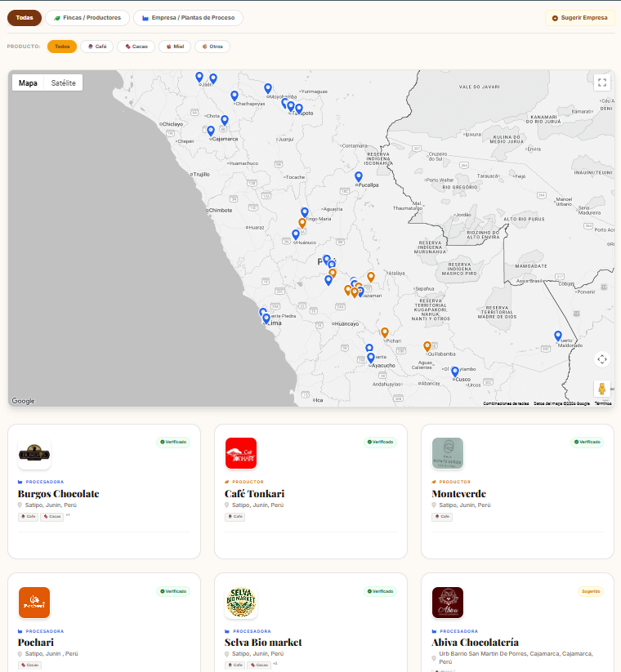The height and width of the screenshot is (672, 621).
Task: Filter products by Cacao
Action: (x=136, y=47)
